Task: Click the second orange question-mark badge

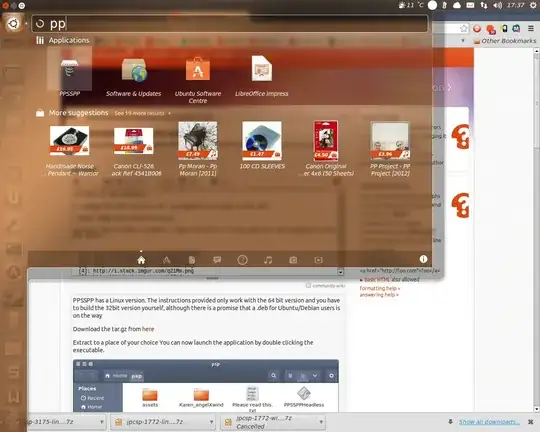Action: 460,205
